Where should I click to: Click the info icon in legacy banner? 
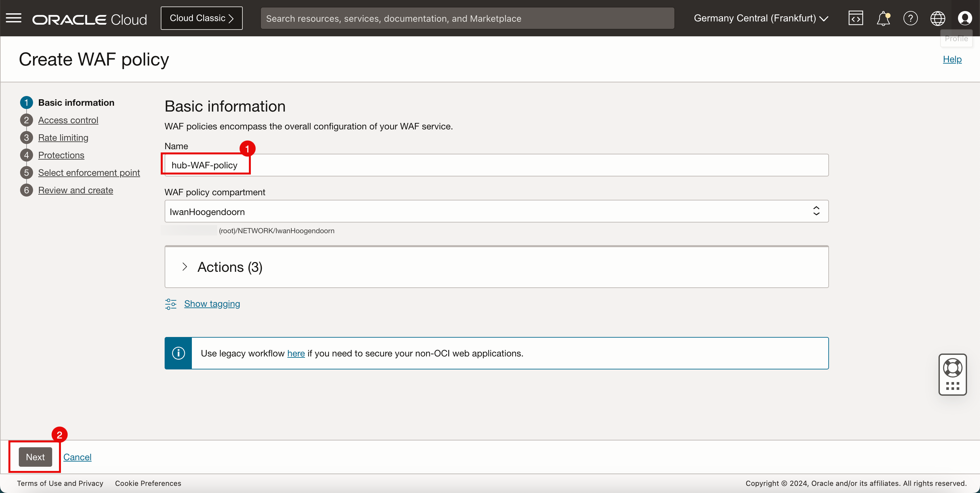point(179,353)
